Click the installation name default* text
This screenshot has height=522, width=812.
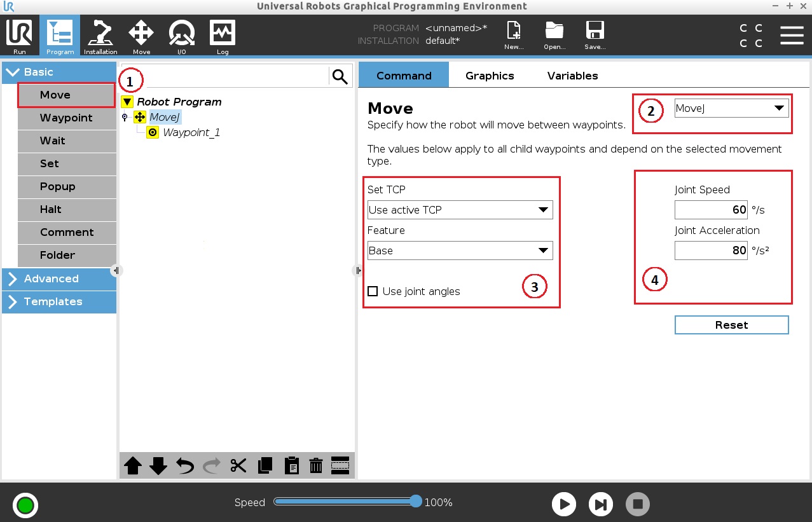tap(443, 41)
